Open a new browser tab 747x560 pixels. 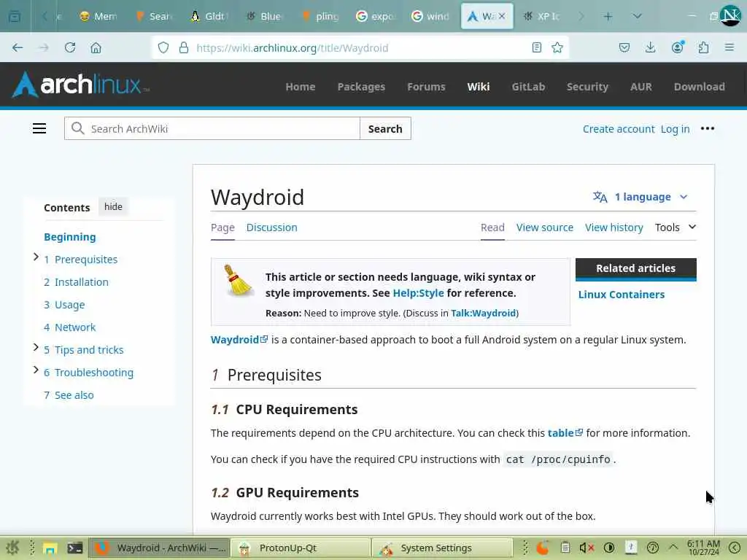coord(608,17)
